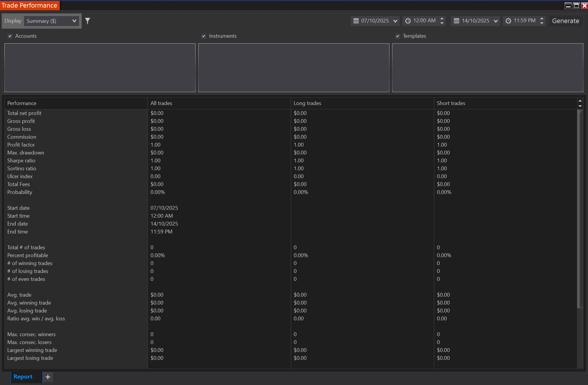
Task: Increase start time with up arrow
Action: coord(442,18)
